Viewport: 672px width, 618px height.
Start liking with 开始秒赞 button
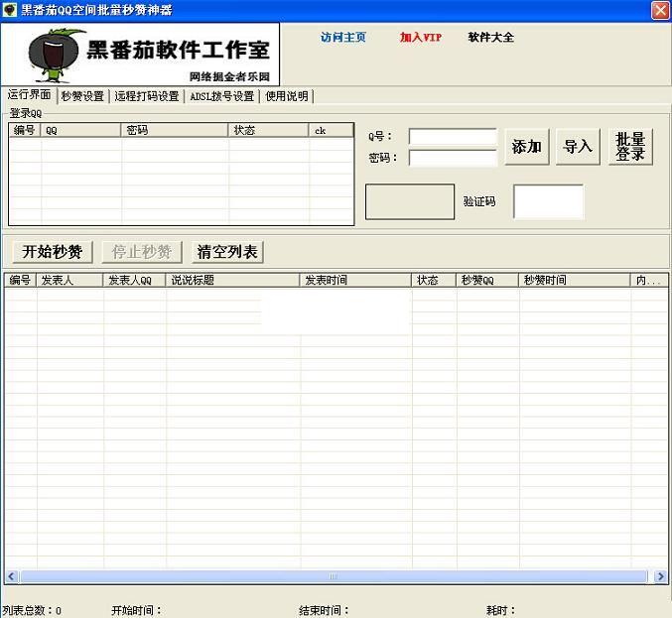51,252
